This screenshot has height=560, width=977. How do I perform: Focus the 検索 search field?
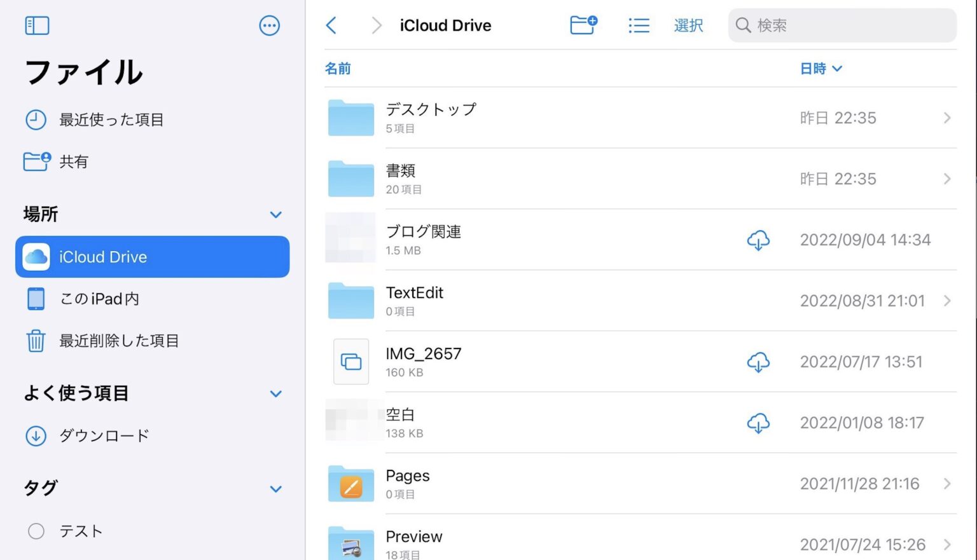pos(842,25)
